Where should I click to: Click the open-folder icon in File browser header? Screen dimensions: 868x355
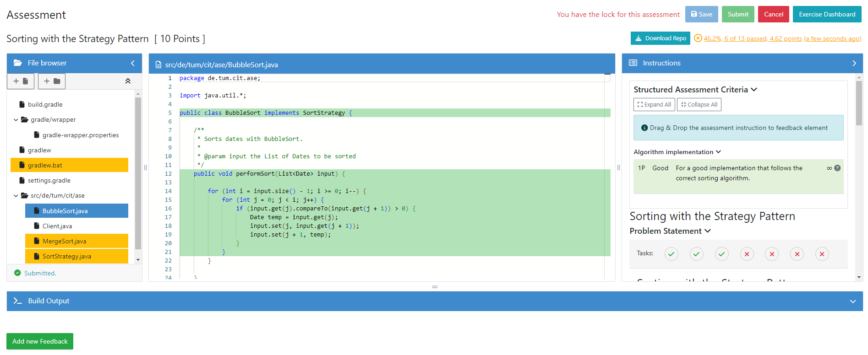tap(18, 63)
